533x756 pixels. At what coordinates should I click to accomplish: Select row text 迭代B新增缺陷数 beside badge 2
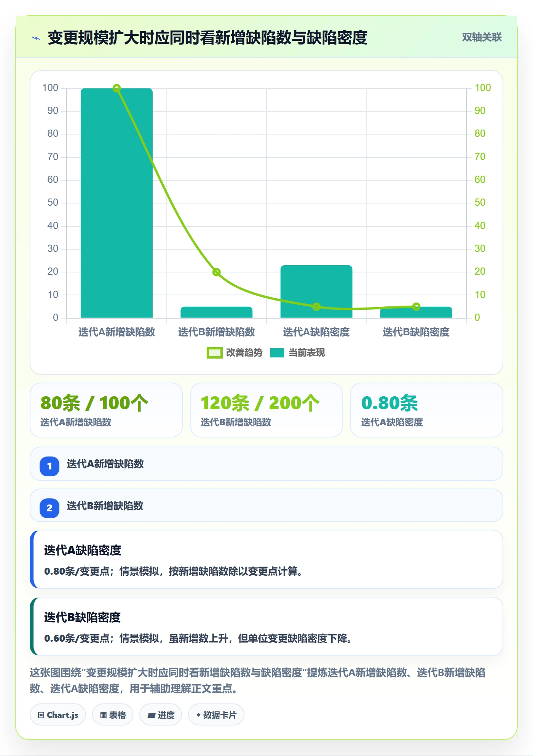tap(105, 506)
